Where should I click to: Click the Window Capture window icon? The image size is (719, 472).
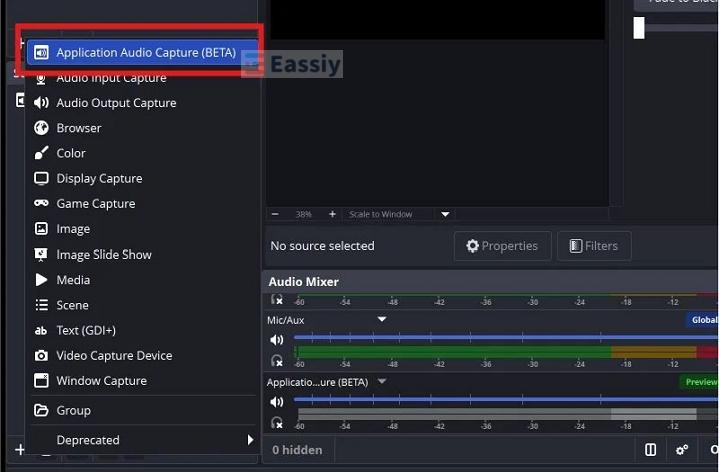[41, 380]
